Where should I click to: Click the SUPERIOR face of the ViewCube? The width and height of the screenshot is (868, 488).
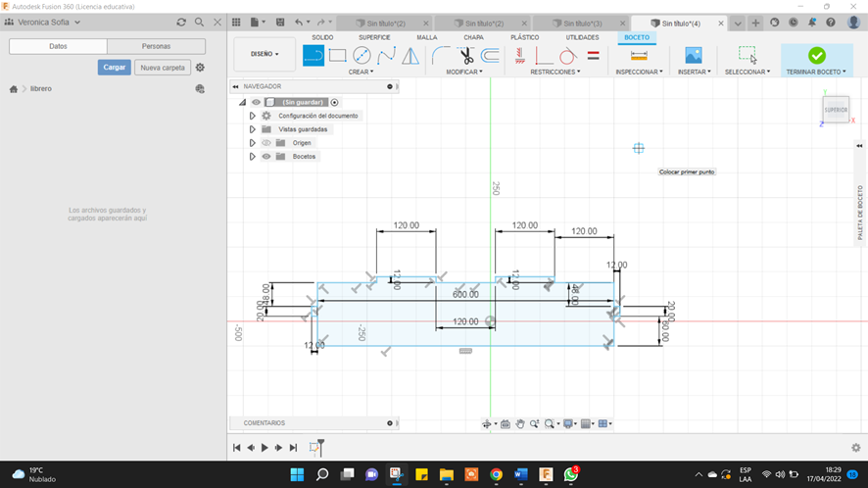pos(836,110)
